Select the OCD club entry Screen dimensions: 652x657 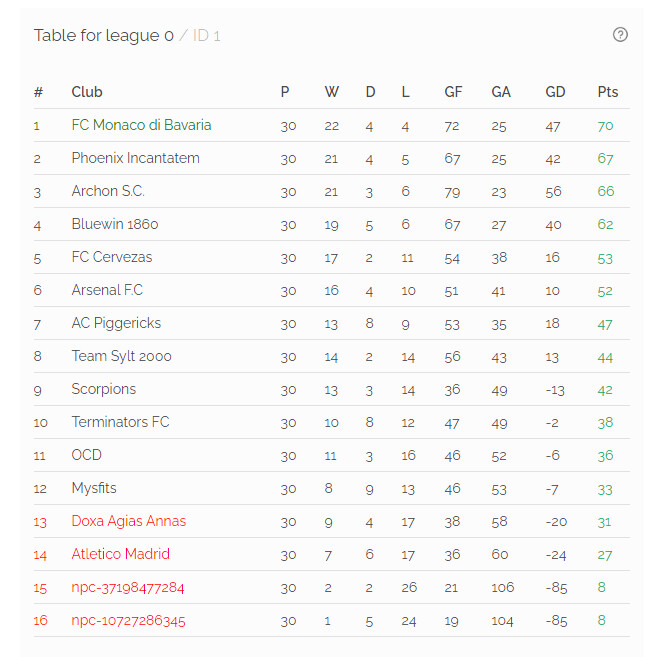coord(87,455)
